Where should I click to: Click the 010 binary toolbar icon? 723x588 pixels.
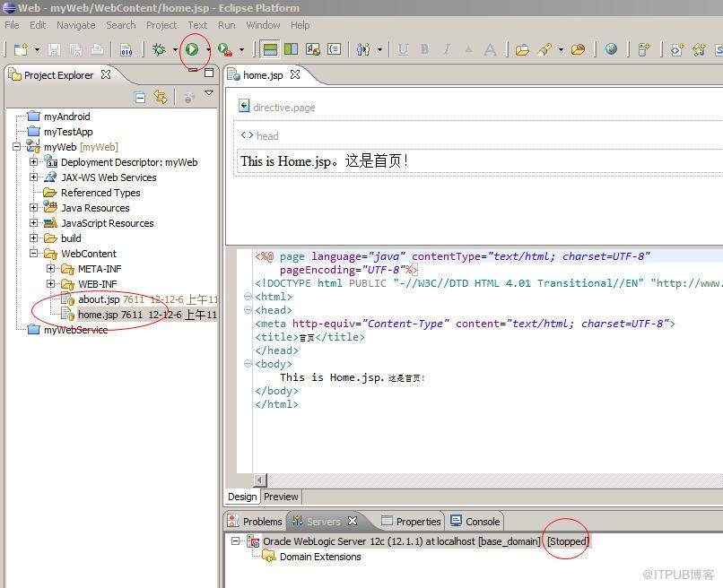click(x=126, y=49)
